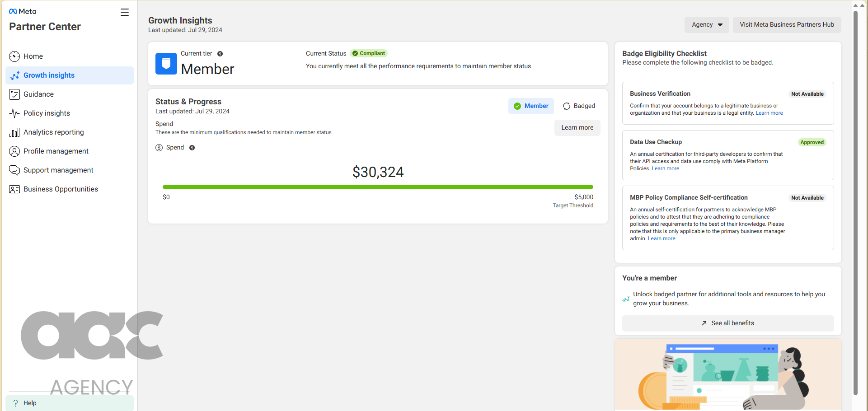This screenshot has width=868, height=411.
Task: Click the green checkmark in Member tab
Action: point(517,106)
